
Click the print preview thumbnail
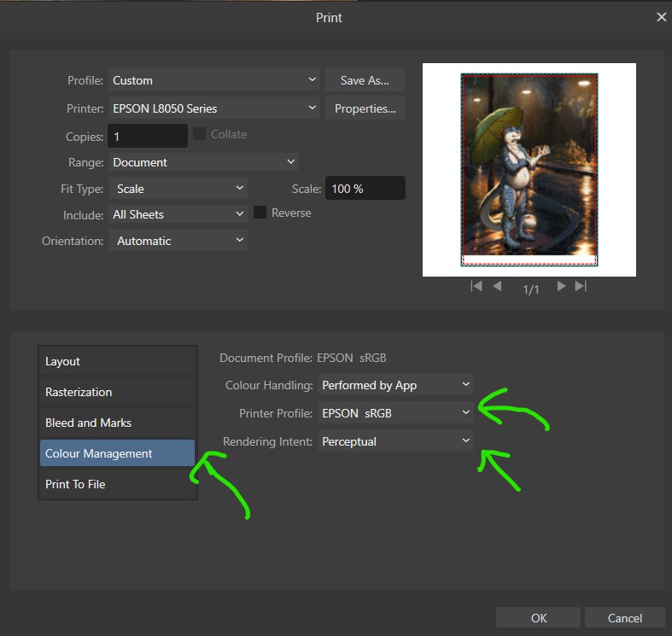click(x=529, y=170)
